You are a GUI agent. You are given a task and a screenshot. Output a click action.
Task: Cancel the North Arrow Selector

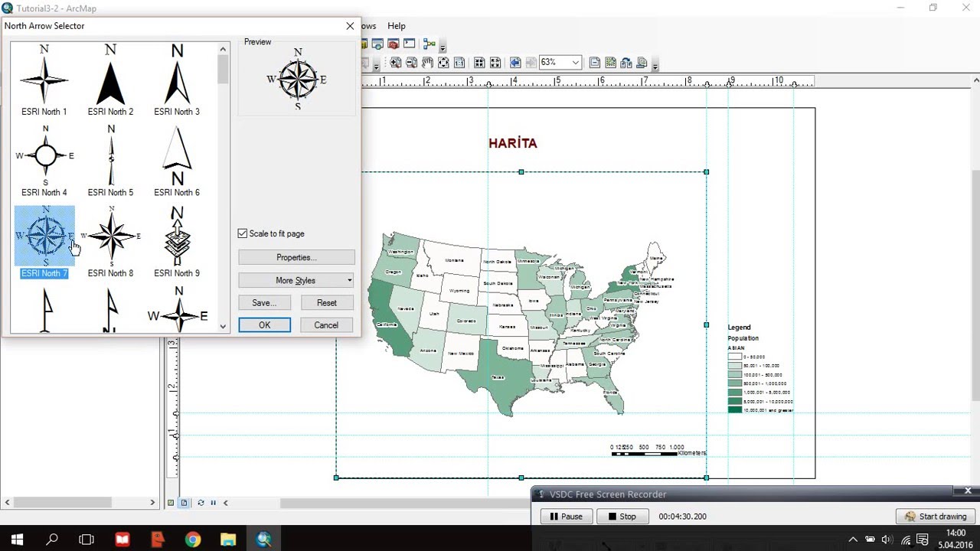tap(326, 325)
